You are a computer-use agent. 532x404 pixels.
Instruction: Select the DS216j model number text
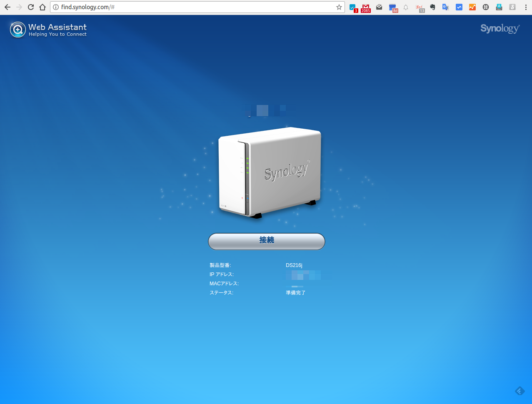(294, 265)
